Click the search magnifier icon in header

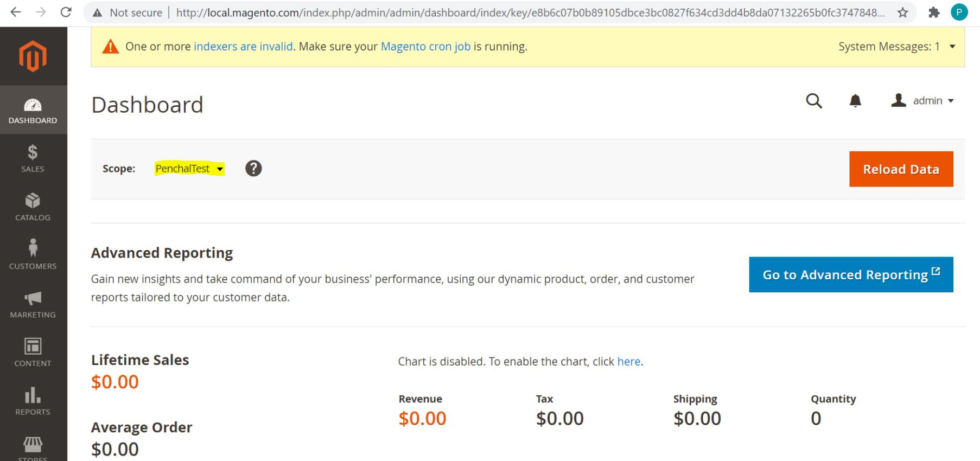(814, 101)
